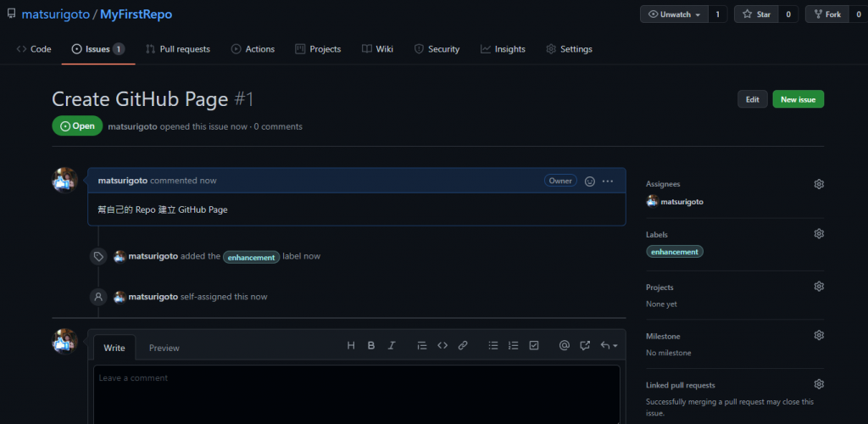Click the 'No milestone' text

coord(668,353)
